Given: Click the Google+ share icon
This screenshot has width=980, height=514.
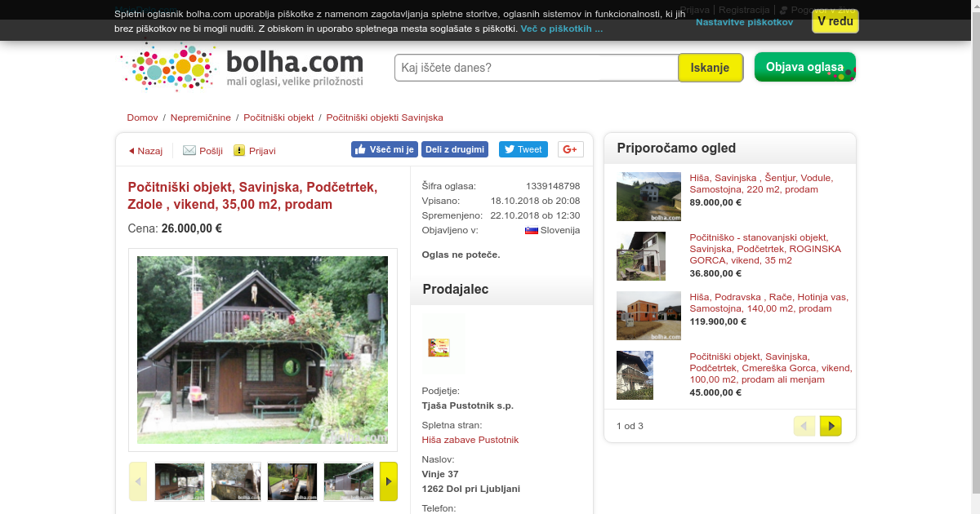Looking at the screenshot, I should (x=571, y=149).
